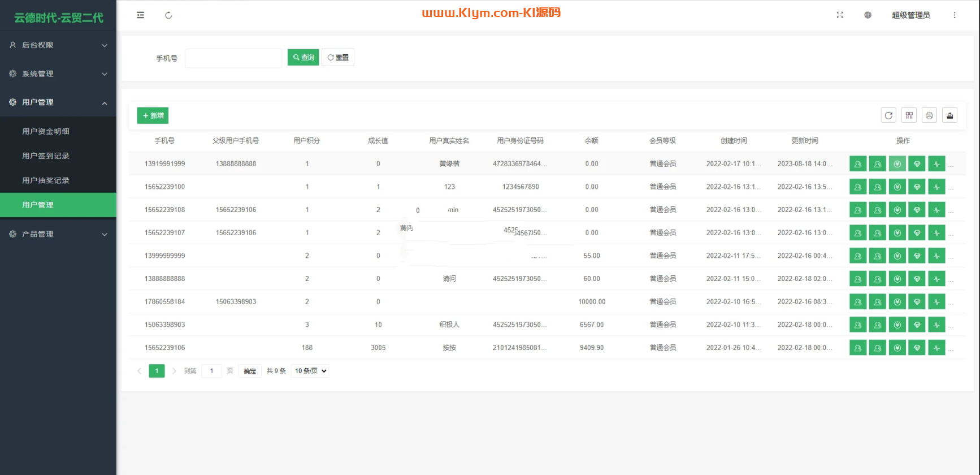This screenshot has width=980, height=475.
Task: Click the 用户积分 column header
Action: click(x=307, y=141)
